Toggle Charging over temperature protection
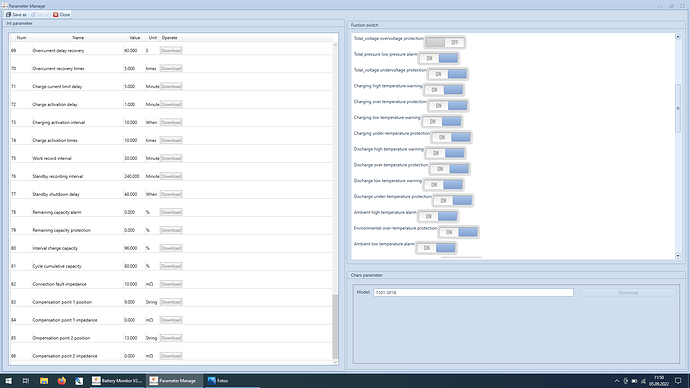 [x=448, y=106]
